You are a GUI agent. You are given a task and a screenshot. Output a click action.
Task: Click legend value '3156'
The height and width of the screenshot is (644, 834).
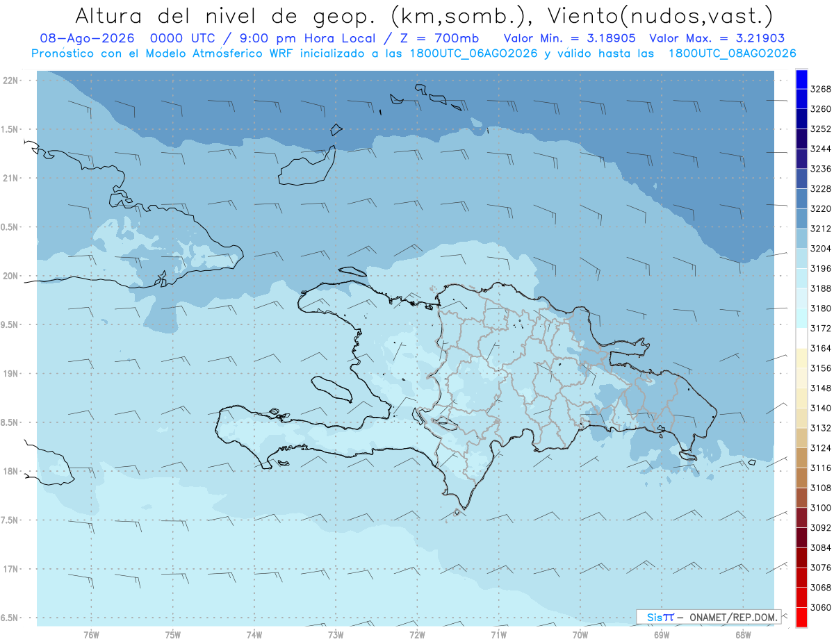pos(821,368)
